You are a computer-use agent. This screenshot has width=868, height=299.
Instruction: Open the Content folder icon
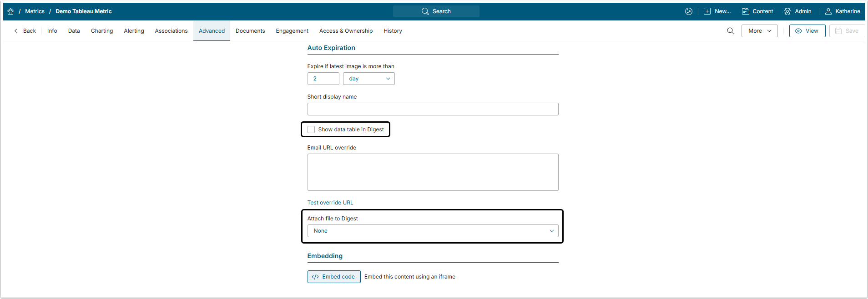click(x=745, y=11)
